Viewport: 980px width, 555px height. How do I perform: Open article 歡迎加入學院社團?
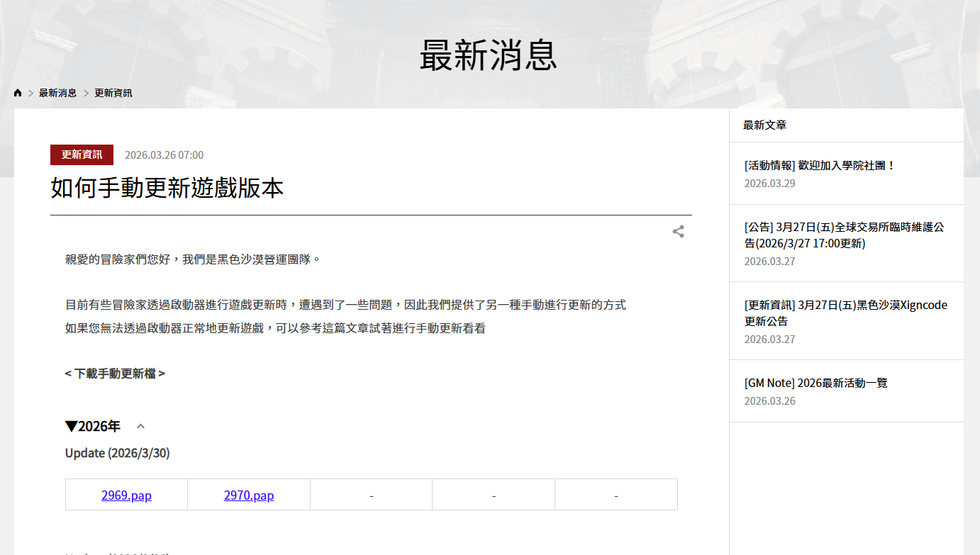pos(820,165)
